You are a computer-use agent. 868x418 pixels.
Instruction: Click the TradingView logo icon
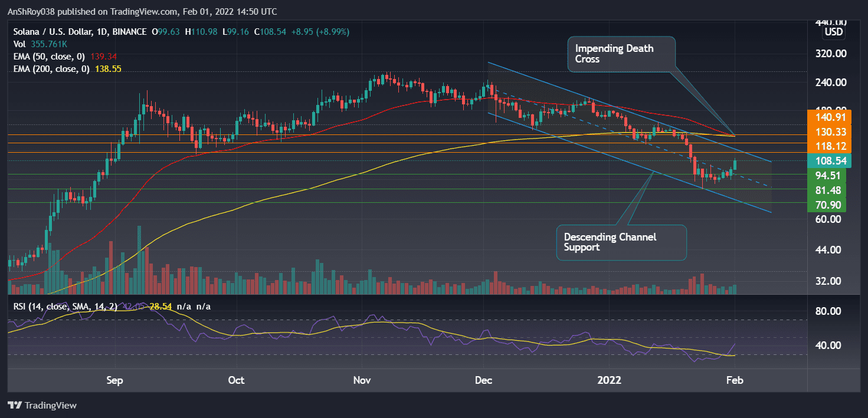[14, 406]
